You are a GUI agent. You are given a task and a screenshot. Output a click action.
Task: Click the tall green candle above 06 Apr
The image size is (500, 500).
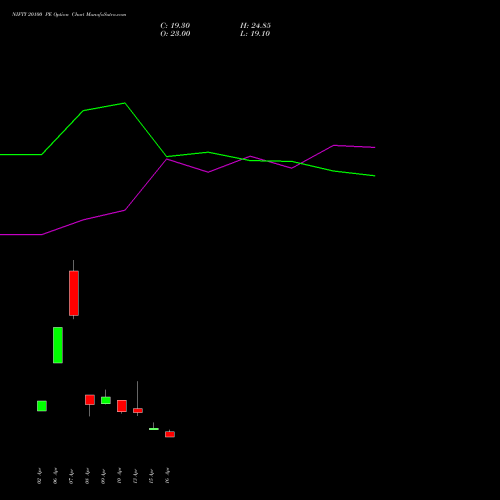(58, 345)
